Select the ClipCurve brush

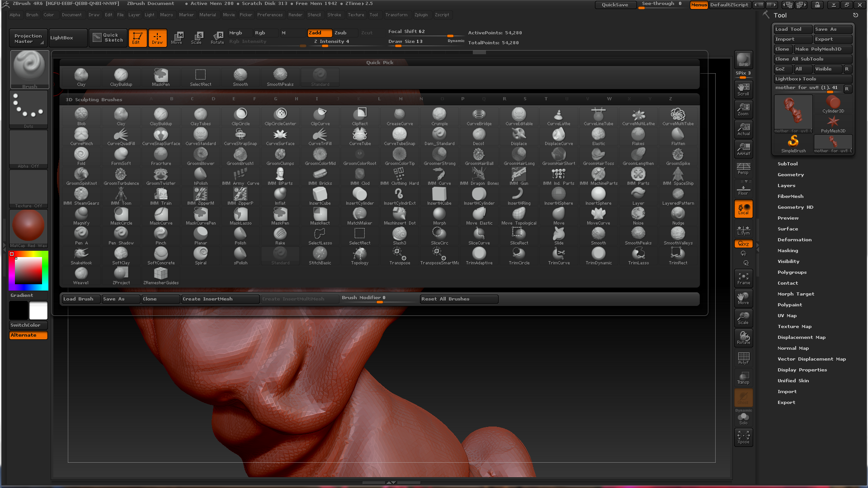tap(320, 117)
